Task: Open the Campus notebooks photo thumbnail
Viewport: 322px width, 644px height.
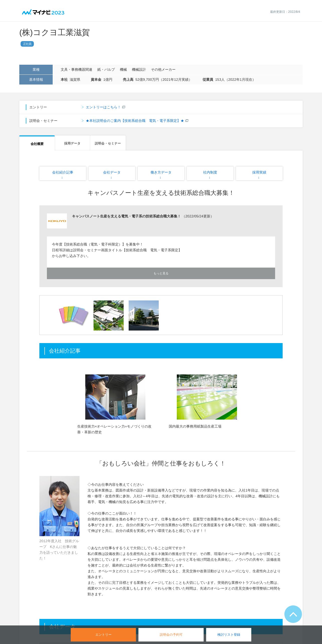Action: pos(73,315)
